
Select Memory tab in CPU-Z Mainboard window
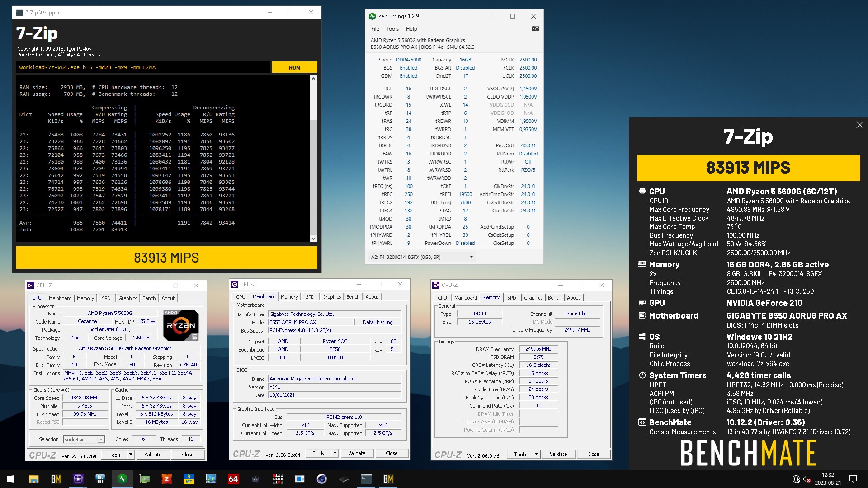289,297
